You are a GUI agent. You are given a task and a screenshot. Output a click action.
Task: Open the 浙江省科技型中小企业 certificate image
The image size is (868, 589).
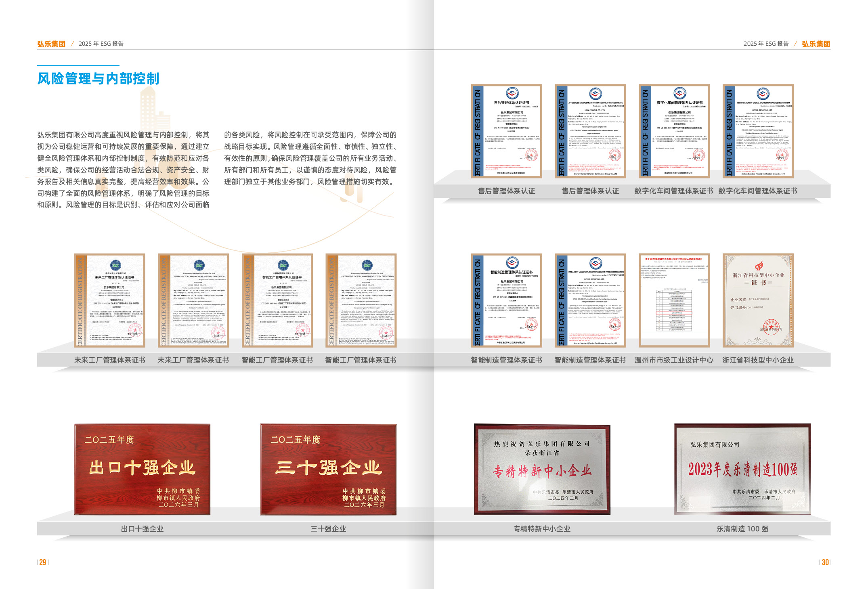(x=758, y=300)
